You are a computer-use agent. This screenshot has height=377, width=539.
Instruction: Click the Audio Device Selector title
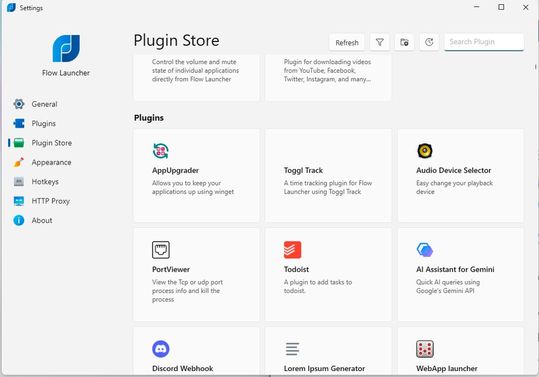point(453,170)
